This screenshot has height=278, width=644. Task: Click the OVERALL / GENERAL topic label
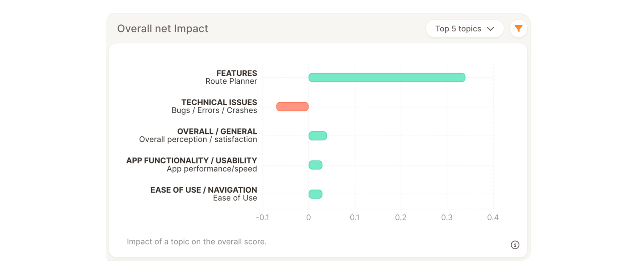[x=217, y=132]
